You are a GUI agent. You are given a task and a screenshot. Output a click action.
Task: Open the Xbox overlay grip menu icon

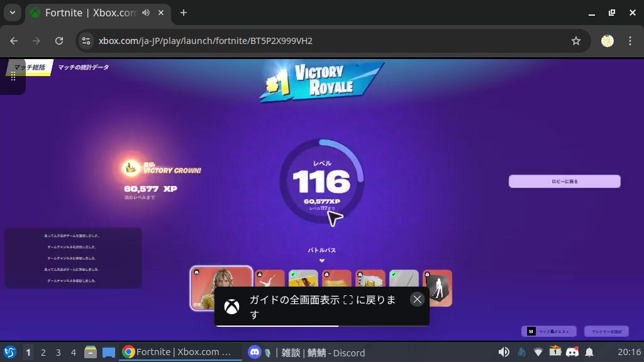(x=13, y=76)
